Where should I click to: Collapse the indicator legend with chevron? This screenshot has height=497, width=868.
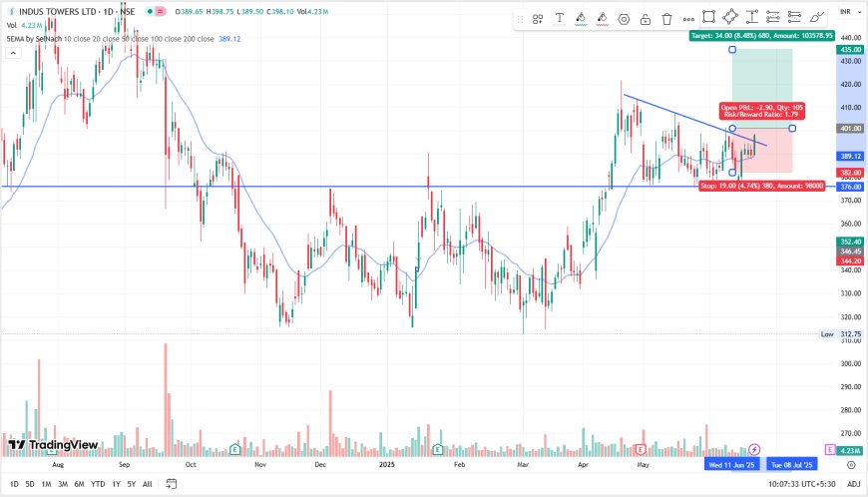13,53
